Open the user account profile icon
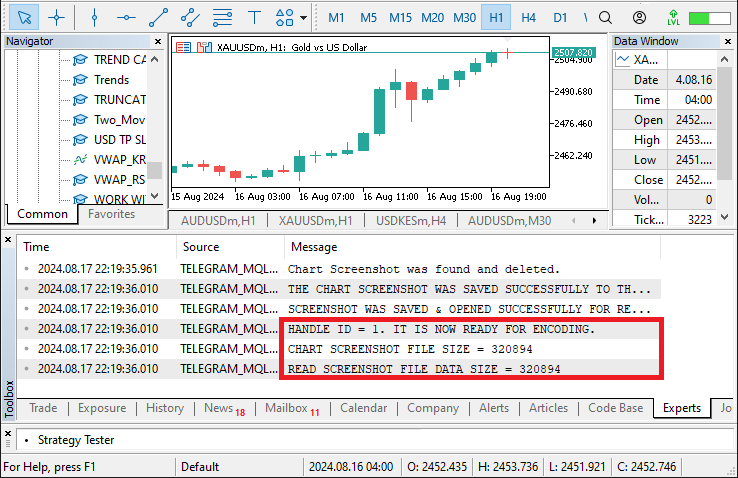Viewport: 738px width, 478px height. (x=639, y=18)
